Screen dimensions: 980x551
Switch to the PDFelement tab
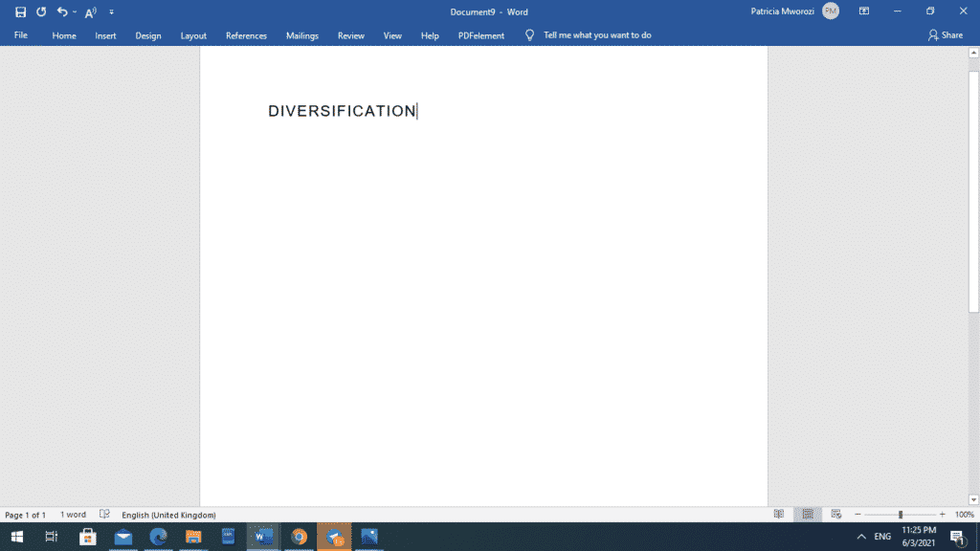pyautogui.click(x=481, y=35)
